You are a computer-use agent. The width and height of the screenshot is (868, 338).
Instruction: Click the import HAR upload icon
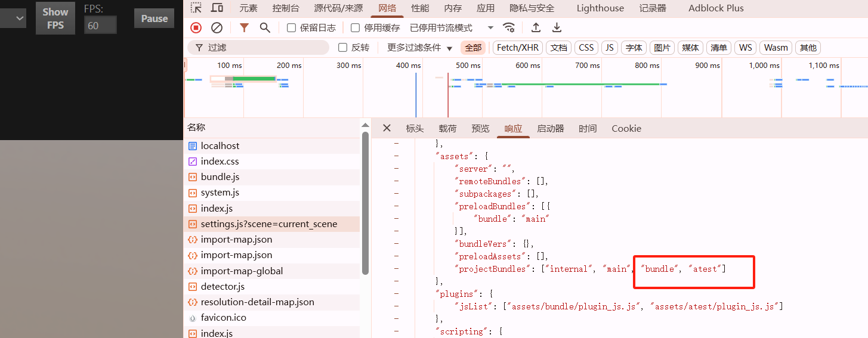[536, 27]
